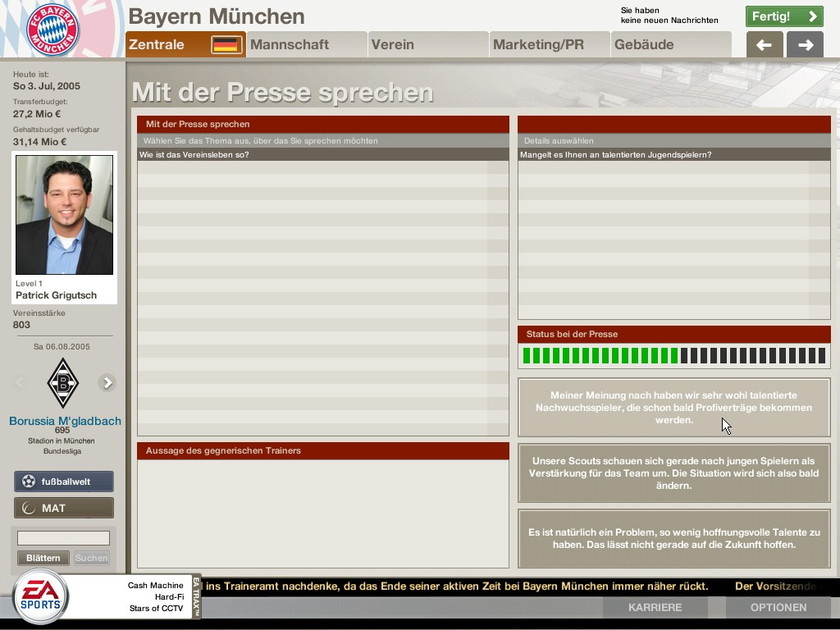Show previous fixture with left chevron
The height and width of the screenshot is (630, 840).
[x=20, y=382]
